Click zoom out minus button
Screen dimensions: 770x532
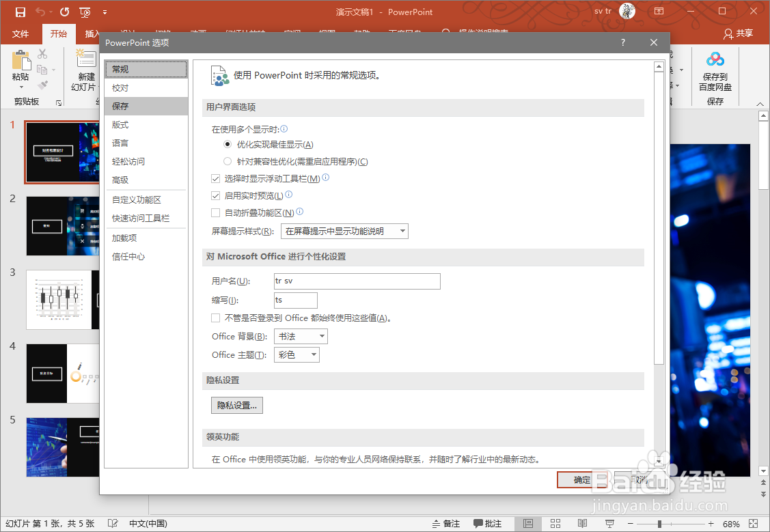point(631,524)
